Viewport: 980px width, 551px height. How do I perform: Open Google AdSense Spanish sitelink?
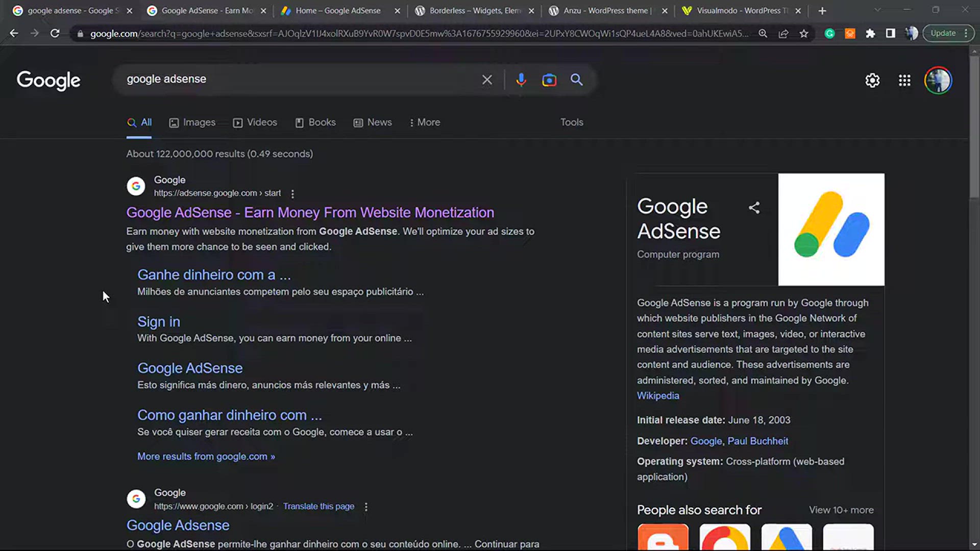click(190, 368)
